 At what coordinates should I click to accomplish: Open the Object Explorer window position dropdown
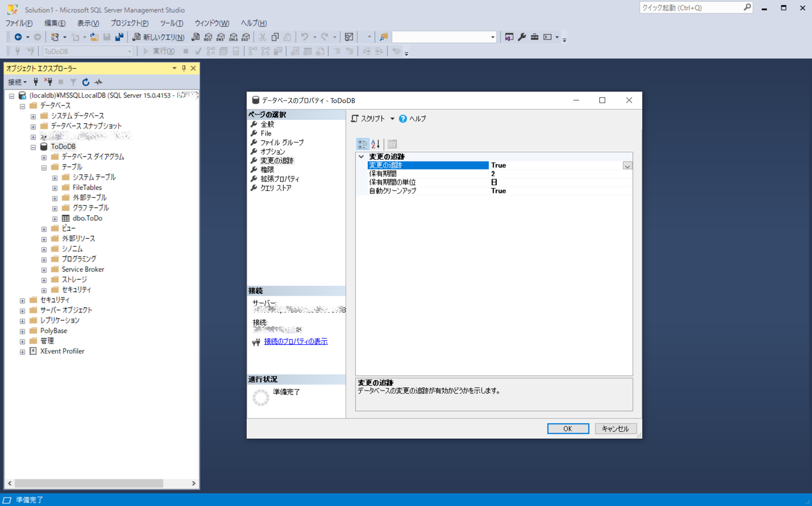coord(174,68)
